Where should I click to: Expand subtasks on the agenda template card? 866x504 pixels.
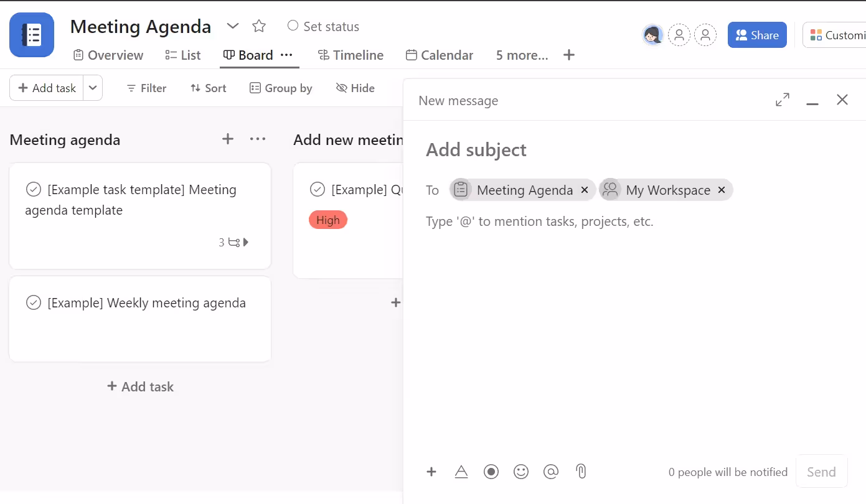click(x=246, y=242)
